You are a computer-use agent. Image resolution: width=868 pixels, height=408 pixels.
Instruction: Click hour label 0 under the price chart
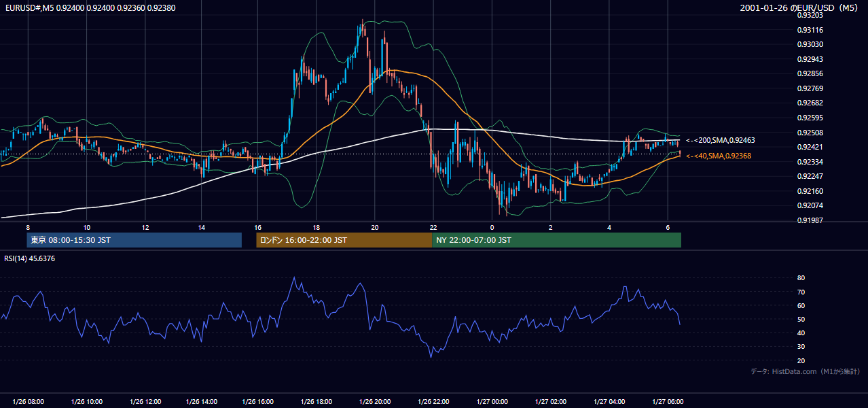(492, 226)
